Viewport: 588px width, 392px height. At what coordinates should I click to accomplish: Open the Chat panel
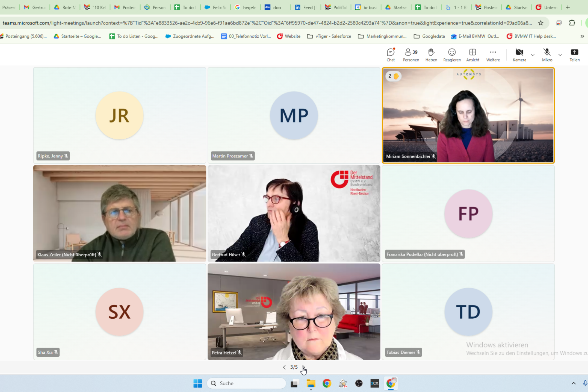tap(391, 55)
